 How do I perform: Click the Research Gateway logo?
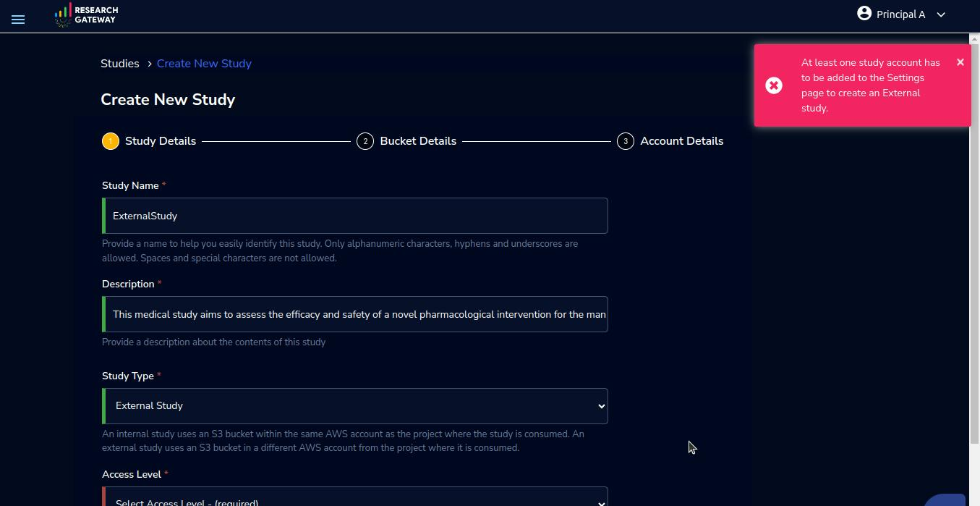pos(86,14)
